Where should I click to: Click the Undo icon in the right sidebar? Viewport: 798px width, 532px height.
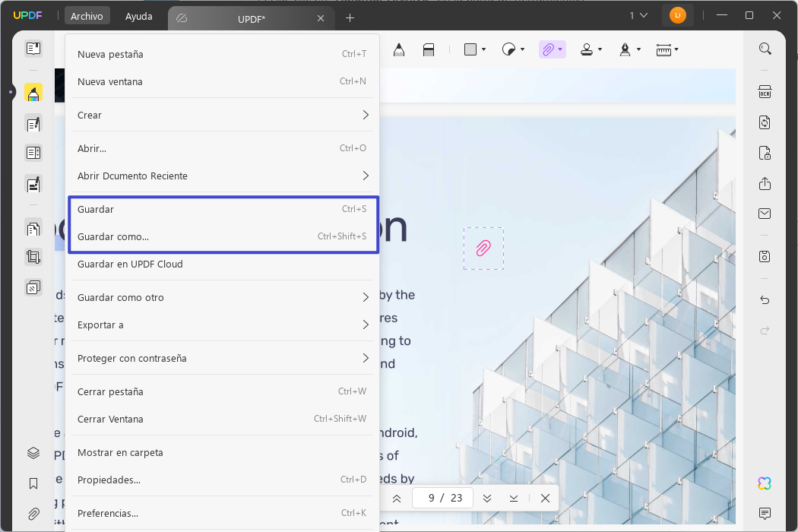765,299
